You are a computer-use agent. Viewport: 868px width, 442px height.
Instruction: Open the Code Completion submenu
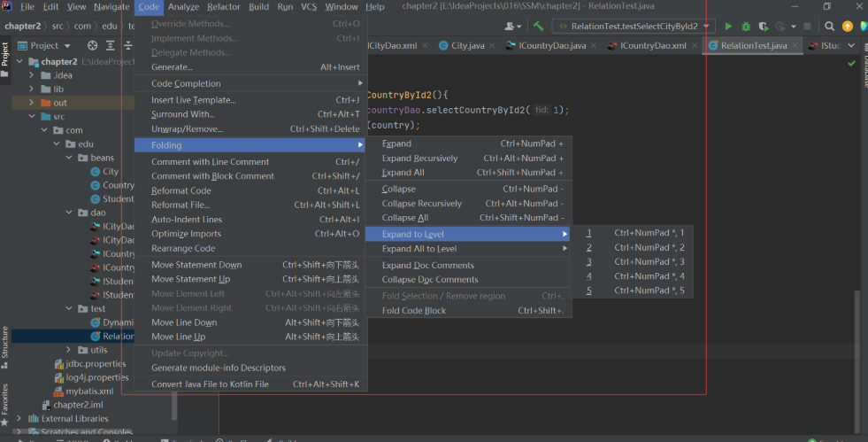click(x=250, y=83)
